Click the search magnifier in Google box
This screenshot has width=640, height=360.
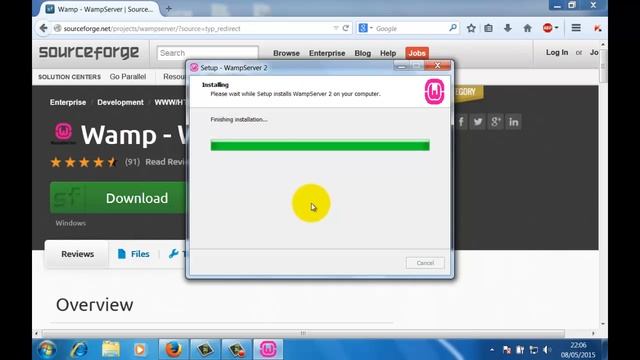(x=453, y=28)
